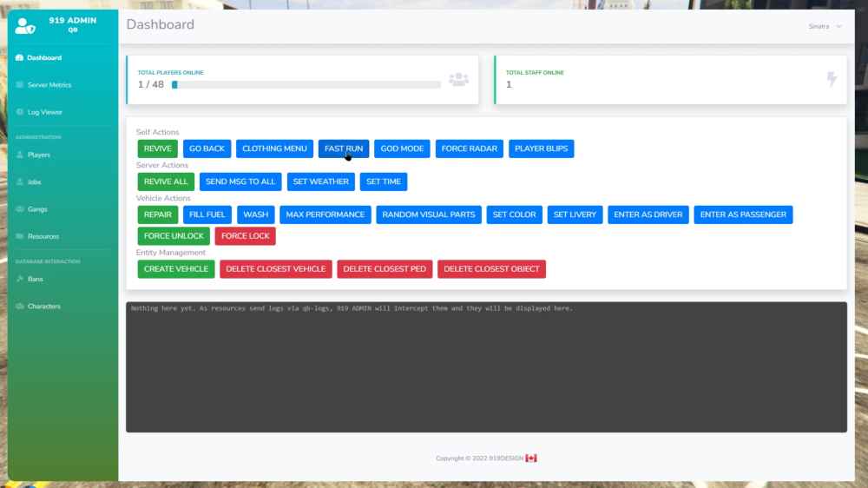The height and width of the screenshot is (488, 868).
Task: Click the Bans hammer icon
Action: tap(20, 279)
